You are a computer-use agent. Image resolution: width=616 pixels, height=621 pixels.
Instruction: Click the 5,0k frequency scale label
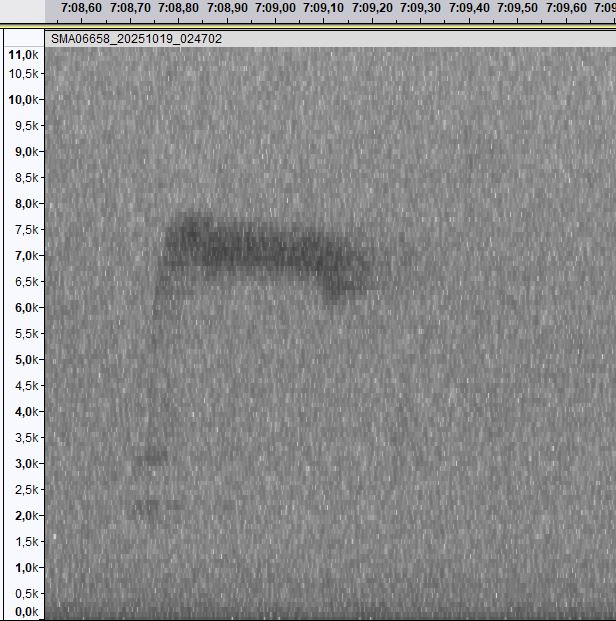(22, 360)
